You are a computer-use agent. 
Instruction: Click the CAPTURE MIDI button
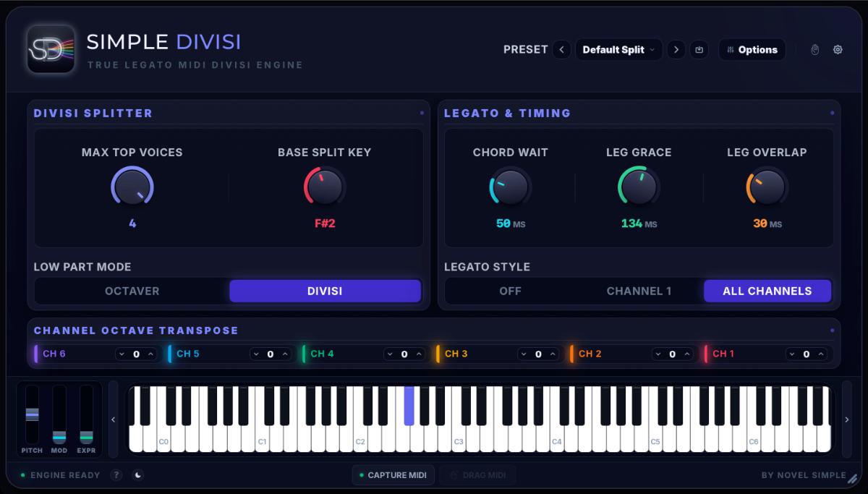pos(393,475)
